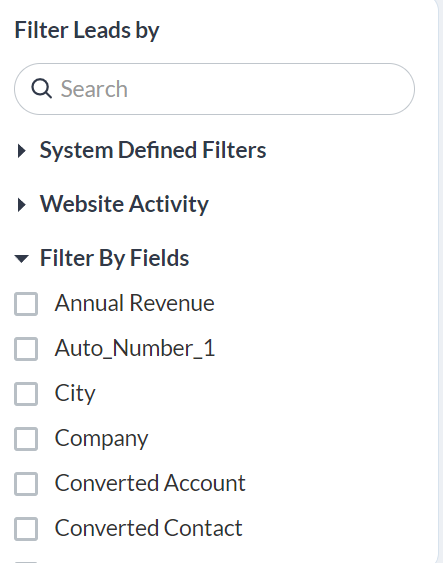This screenshot has width=443, height=563.
Task: Open the System Defined Filters heading
Action: [153, 150]
